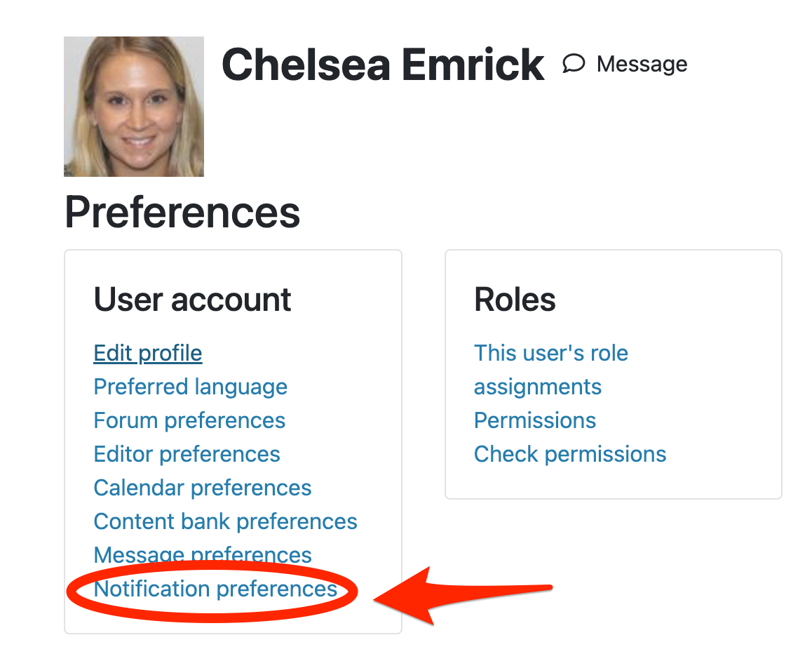Click the Message text next to the name

coord(642,65)
